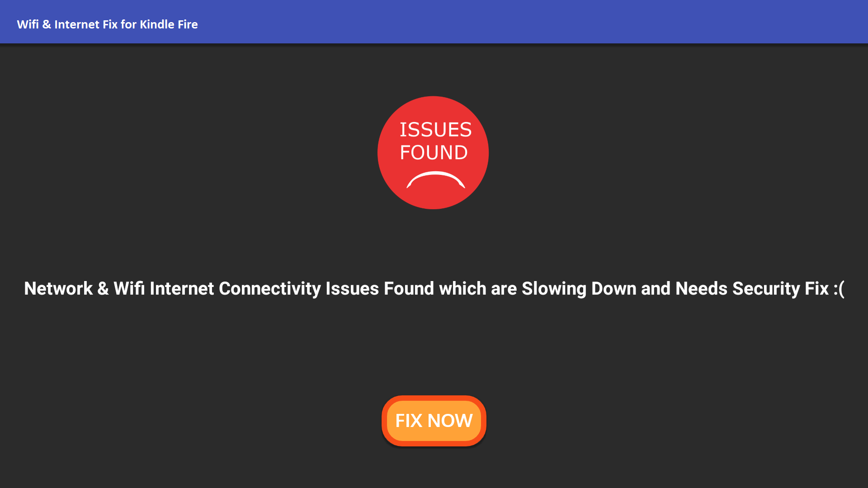Click the white frown arc in red circle
This screenshot has height=488, width=868.
[x=435, y=180]
